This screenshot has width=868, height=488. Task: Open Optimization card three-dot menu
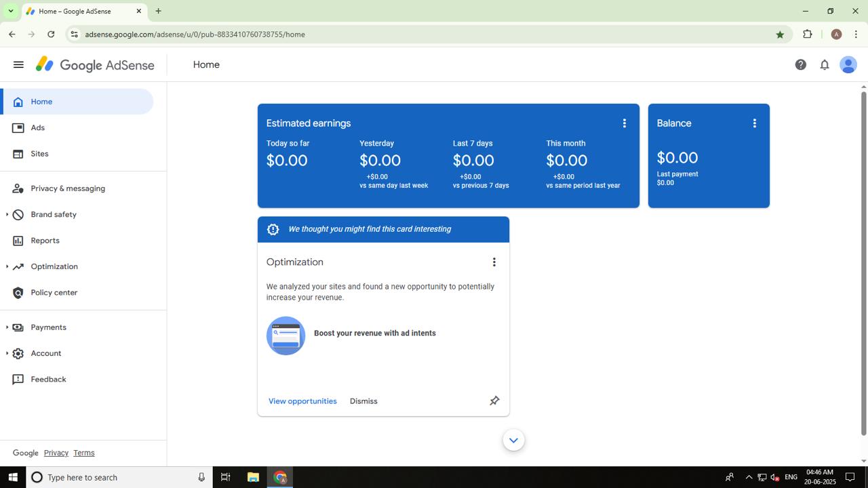coord(494,262)
